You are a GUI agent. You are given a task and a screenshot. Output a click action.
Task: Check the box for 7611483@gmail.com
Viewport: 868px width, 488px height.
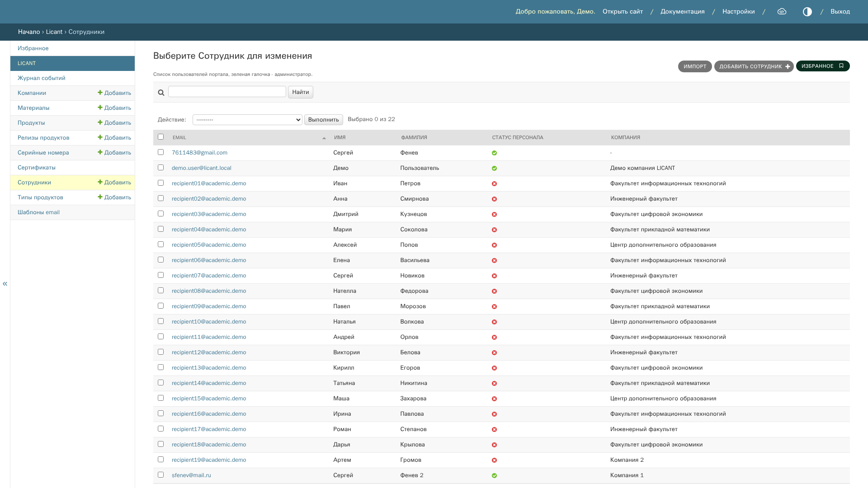160,152
